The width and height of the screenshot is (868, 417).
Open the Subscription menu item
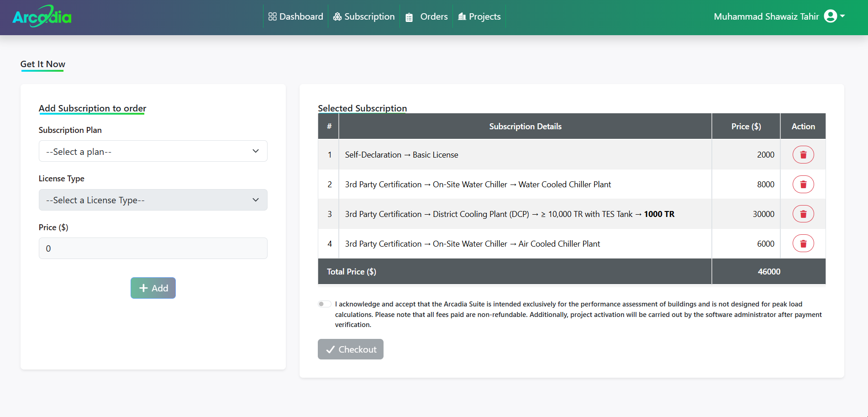[x=364, y=17]
